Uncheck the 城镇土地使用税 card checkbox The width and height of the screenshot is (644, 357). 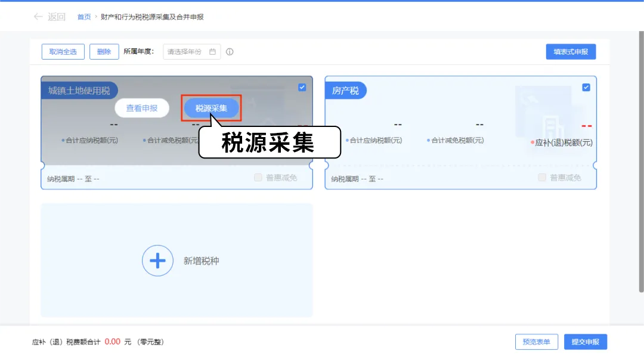click(x=302, y=88)
